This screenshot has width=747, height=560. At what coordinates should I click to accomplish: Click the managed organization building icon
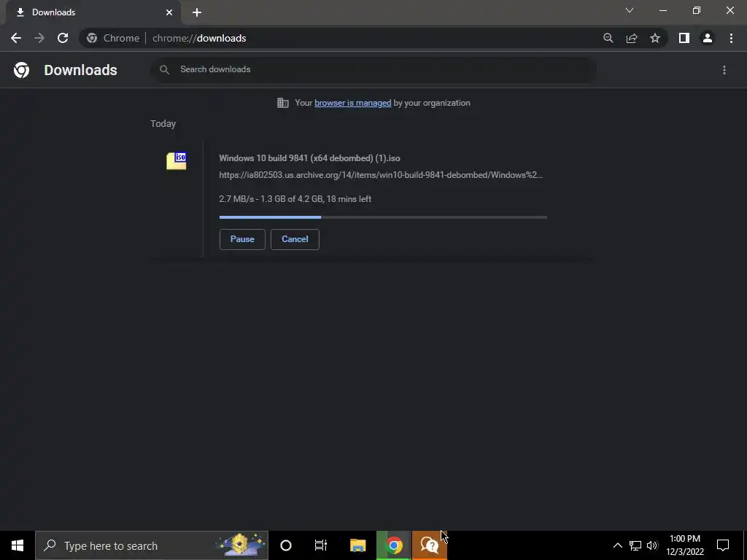[x=282, y=103]
